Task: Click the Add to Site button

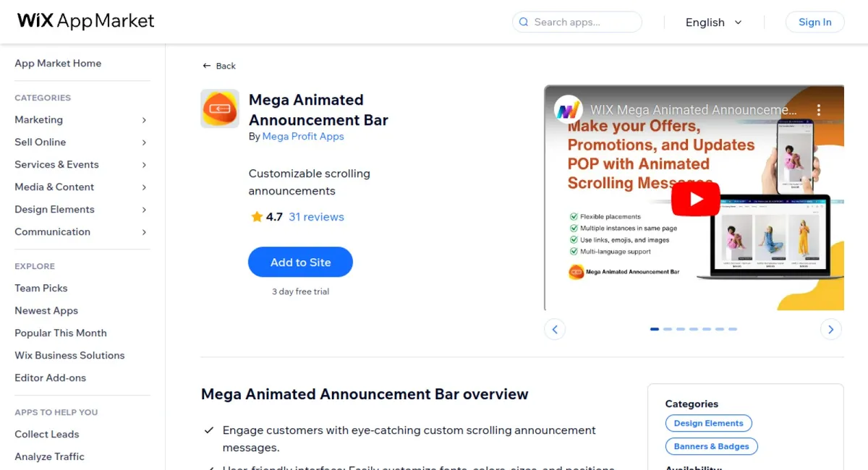Action: pos(300,262)
